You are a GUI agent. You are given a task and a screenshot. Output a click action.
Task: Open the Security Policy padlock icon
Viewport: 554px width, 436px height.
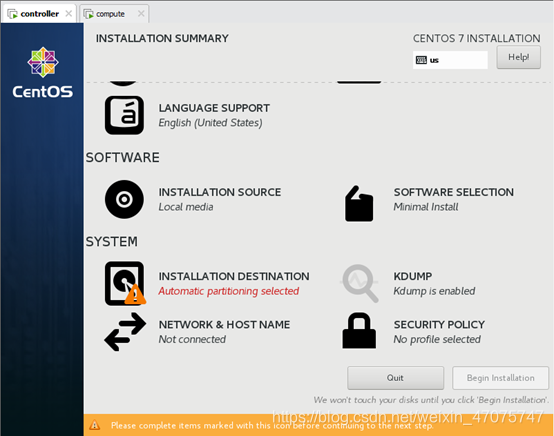click(x=359, y=331)
